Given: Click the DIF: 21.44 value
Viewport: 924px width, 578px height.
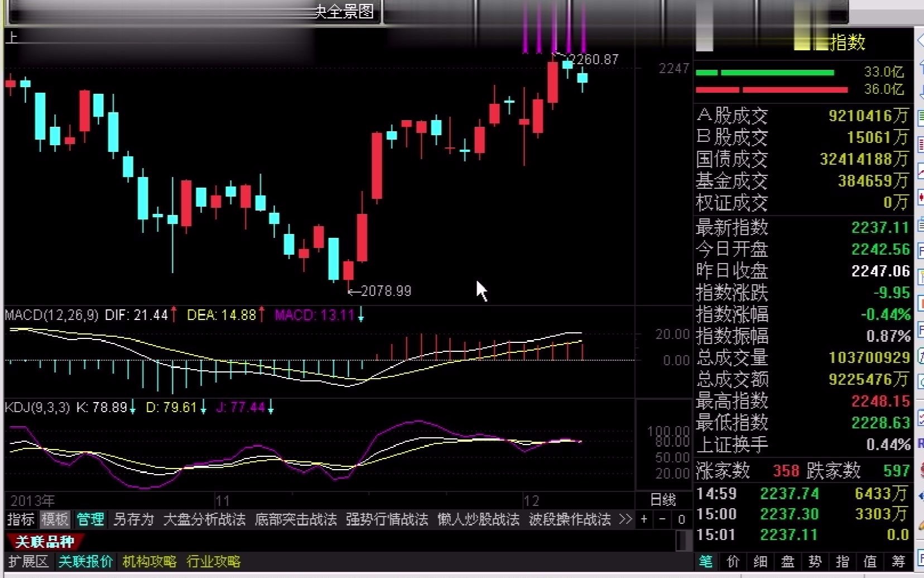Looking at the screenshot, I should pos(137,315).
